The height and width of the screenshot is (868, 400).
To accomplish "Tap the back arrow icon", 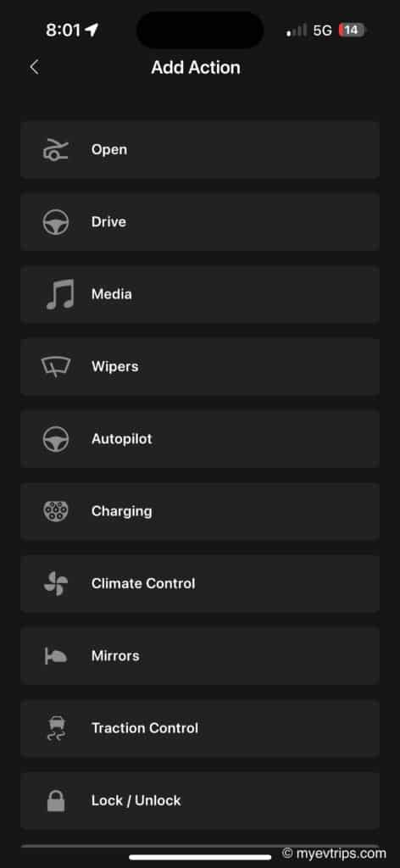I will 34,67.
